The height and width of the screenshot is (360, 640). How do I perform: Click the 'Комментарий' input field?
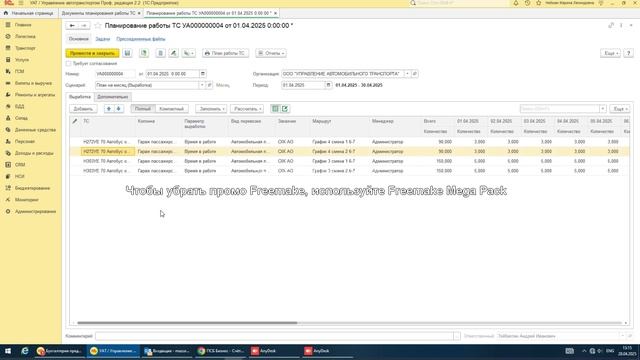pyautogui.click(x=274, y=336)
